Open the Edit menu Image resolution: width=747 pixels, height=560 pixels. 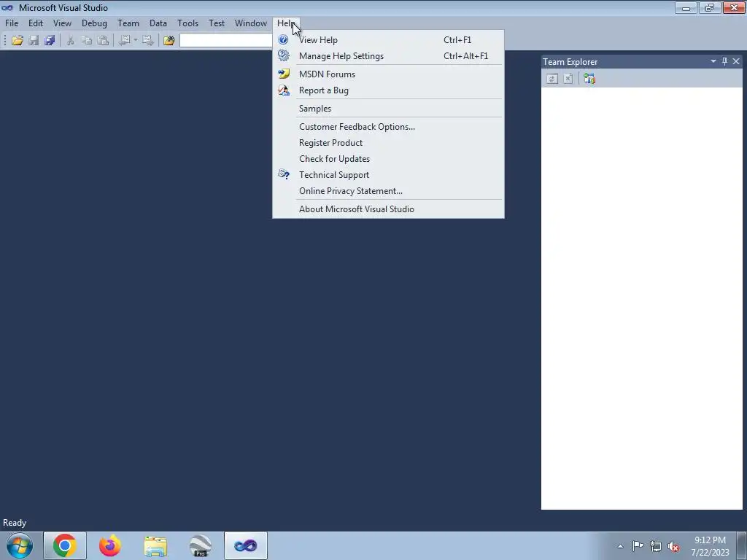[35, 23]
